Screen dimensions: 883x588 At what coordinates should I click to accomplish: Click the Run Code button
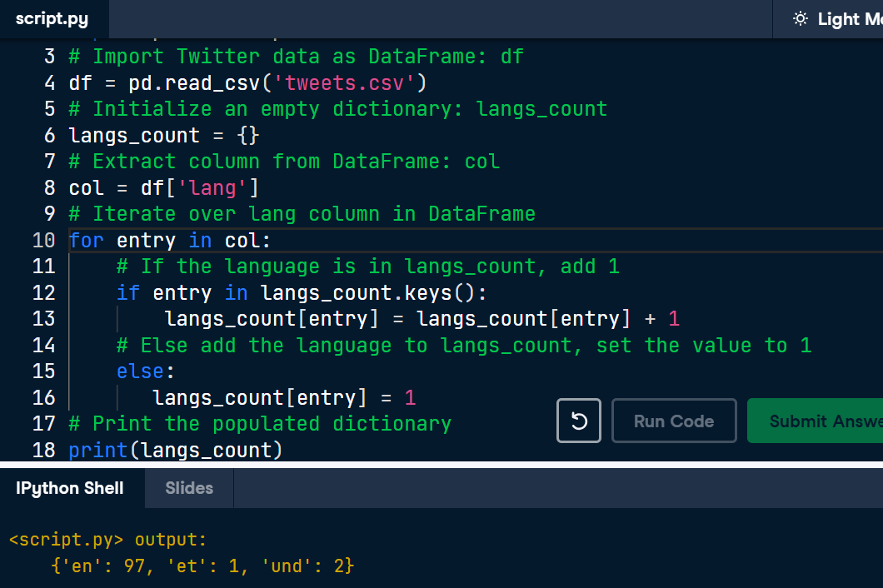pyautogui.click(x=674, y=421)
